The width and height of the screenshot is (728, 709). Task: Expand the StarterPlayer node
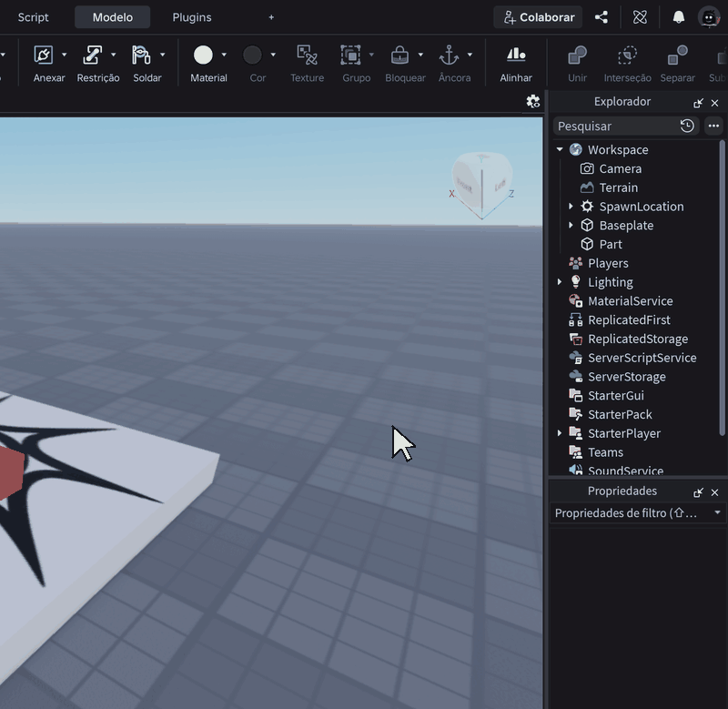560,433
